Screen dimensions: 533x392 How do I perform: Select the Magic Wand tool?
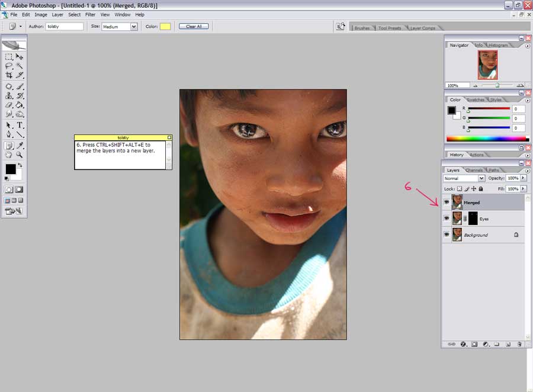pos(20,66)
